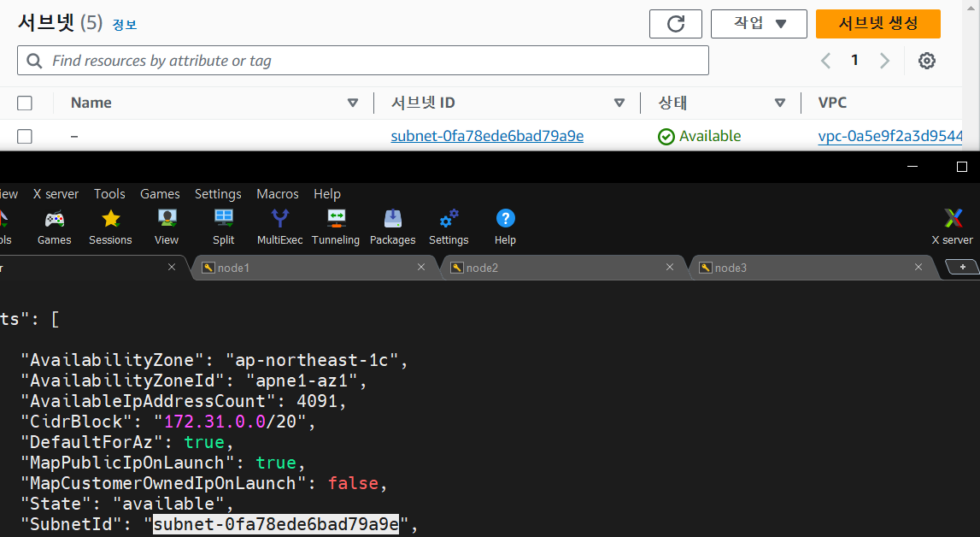The width and height of the screenshot is (980, 537).
Task: Click the refresh subnets button
Action: 676,24
